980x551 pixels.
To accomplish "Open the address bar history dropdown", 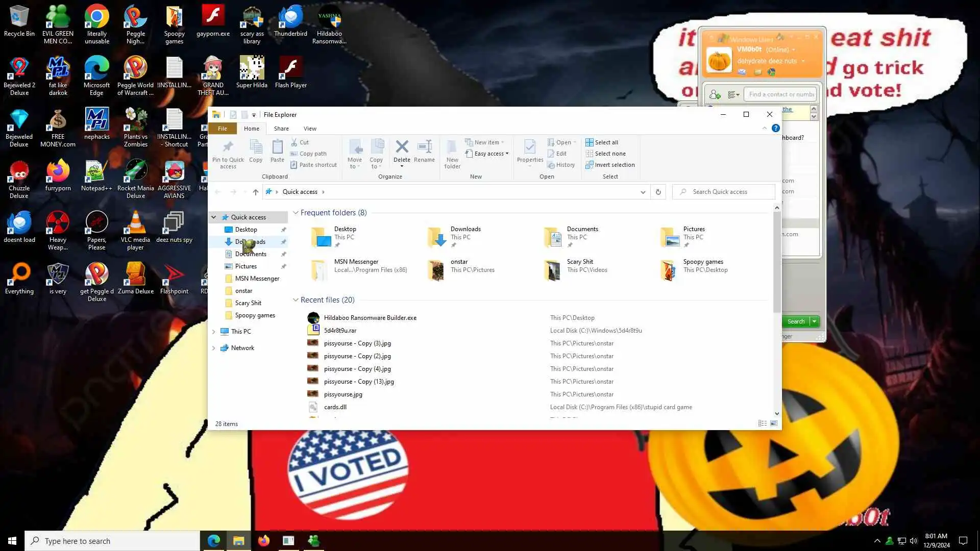I will coord(643,192).
